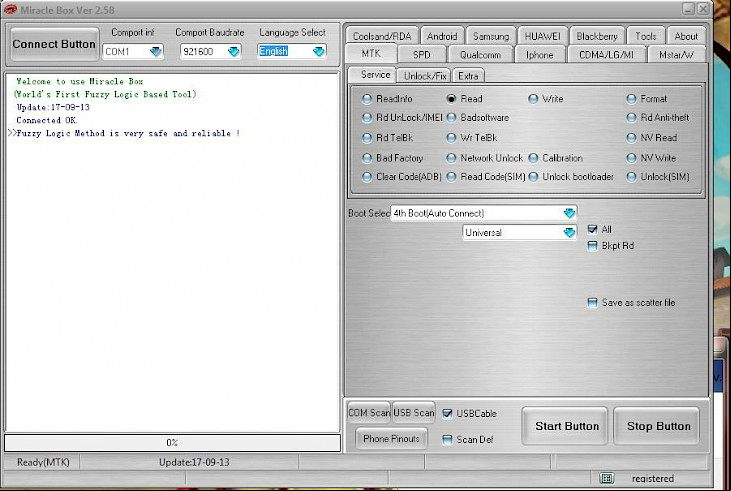731x491 pixels.
Task: Open the Comport inf dropdown arrow
Action: click(x=156, y=51)
